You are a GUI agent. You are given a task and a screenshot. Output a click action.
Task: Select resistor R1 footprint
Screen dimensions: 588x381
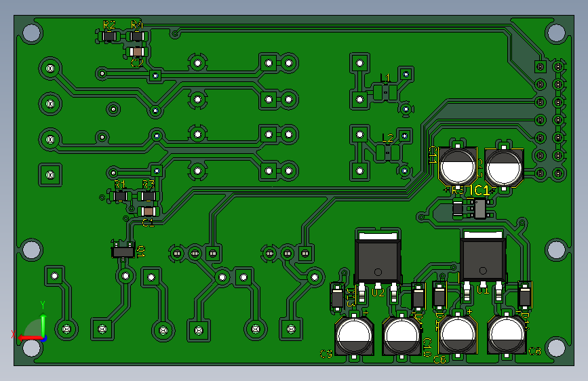coord(120,196)
